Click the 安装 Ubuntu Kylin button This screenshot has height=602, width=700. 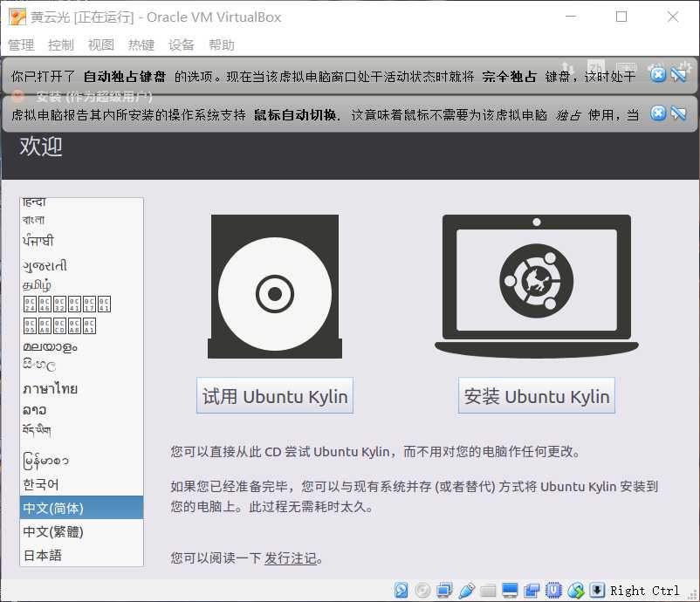pyautogui.click(x=537, y=396)
